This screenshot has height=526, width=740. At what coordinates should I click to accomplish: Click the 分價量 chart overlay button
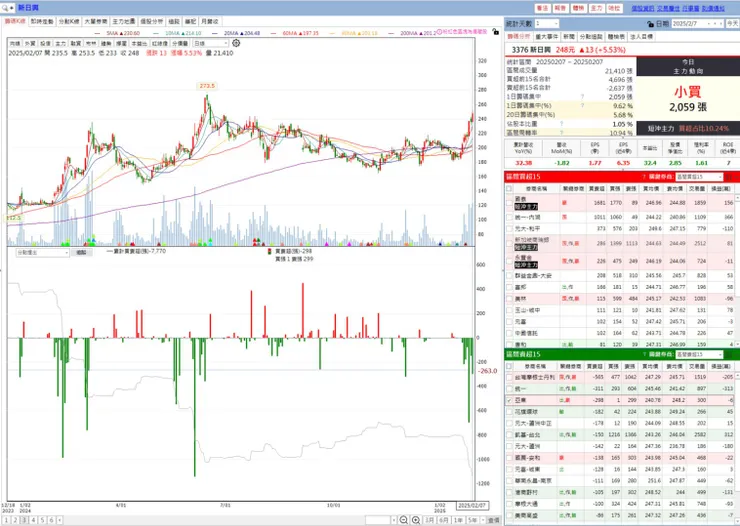[x=180, y=43]
